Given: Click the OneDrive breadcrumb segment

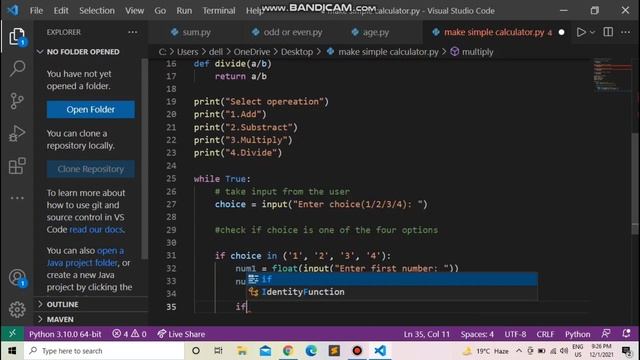Looking at the screenshot, I should coord(252,52).
